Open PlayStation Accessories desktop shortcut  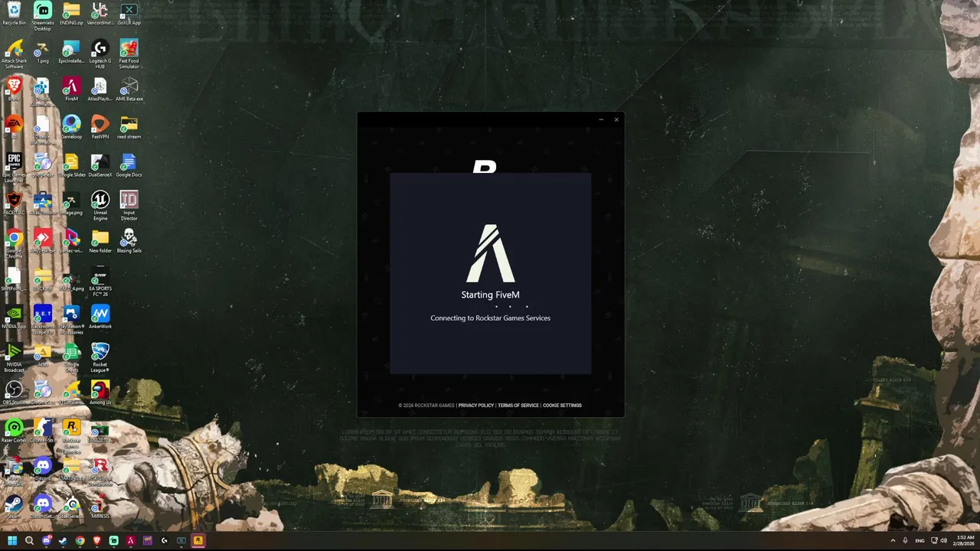pos(71,320)
